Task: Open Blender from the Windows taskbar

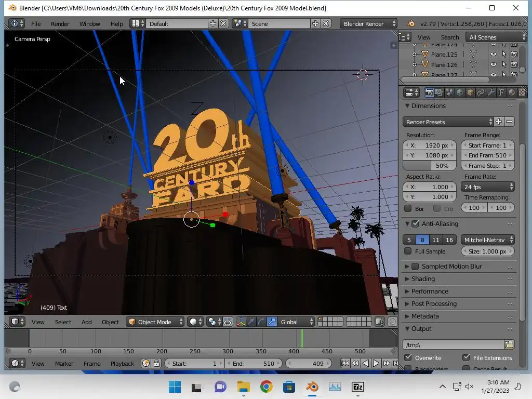Action: (x=312, y=387)
